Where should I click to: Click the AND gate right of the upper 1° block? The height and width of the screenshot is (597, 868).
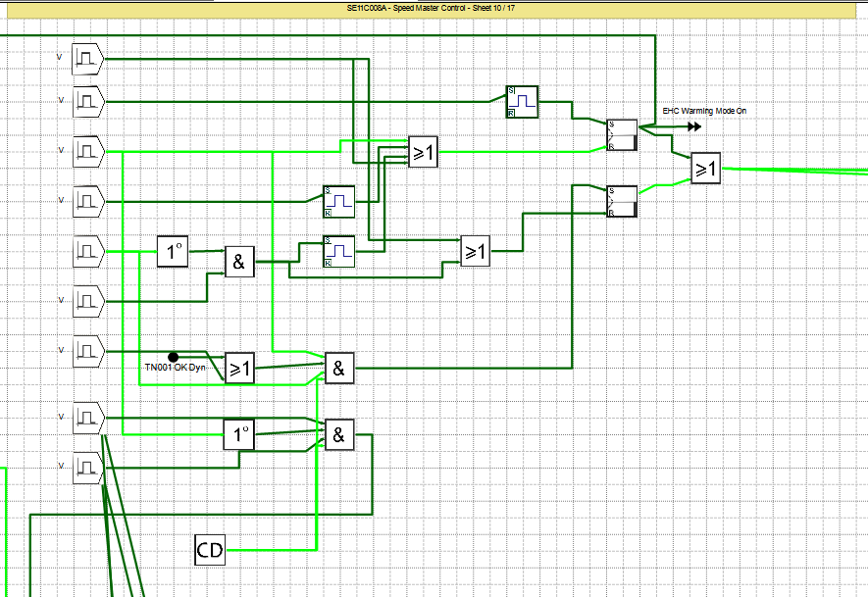click(x=239, y=261)
